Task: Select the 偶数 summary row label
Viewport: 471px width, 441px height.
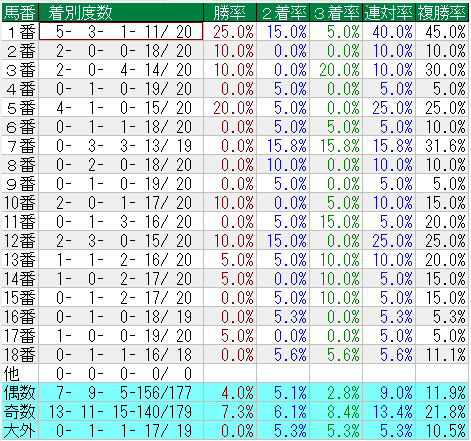Action: [x=20, y=393]
